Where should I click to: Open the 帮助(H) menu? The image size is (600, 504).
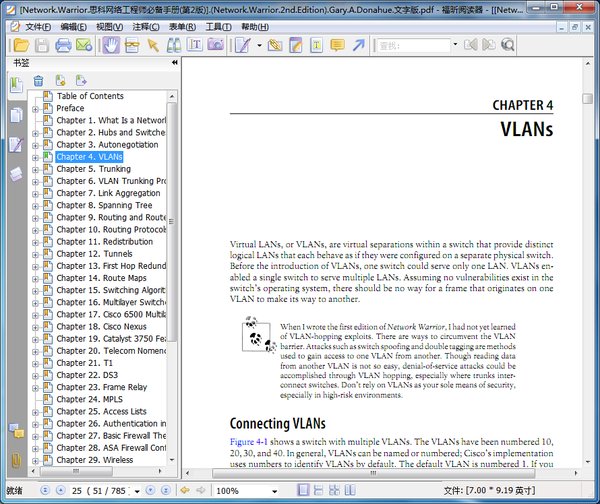coord(255,27)
